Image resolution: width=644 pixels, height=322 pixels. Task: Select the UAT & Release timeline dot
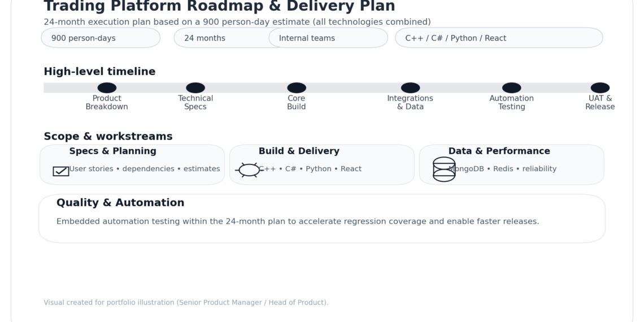tap(600, 88)
